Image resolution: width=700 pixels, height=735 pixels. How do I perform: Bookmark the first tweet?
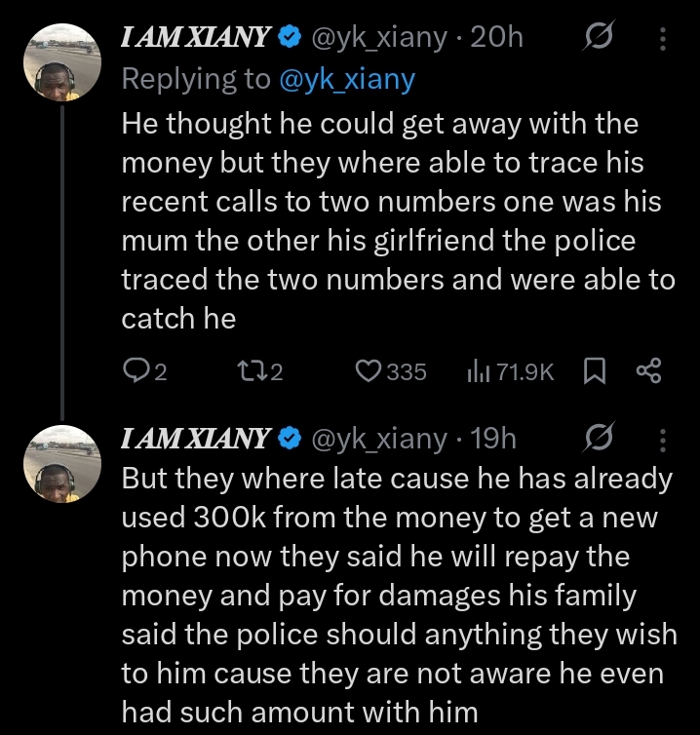pos(592,370)
